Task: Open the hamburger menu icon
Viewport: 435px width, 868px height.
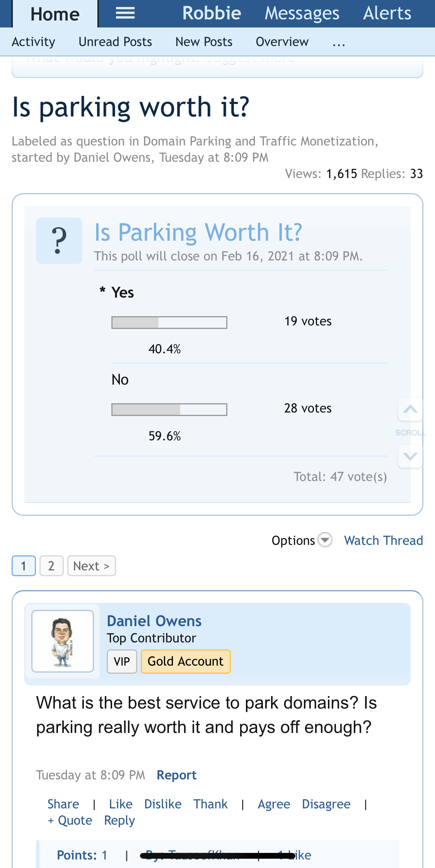Action: [125, 14]
